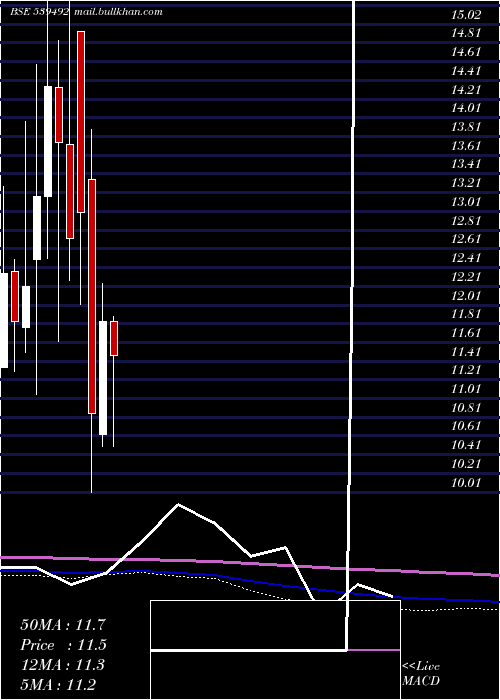Click the 11.61 price axis label
500x700 pixels.
click(x=466, y=333)
